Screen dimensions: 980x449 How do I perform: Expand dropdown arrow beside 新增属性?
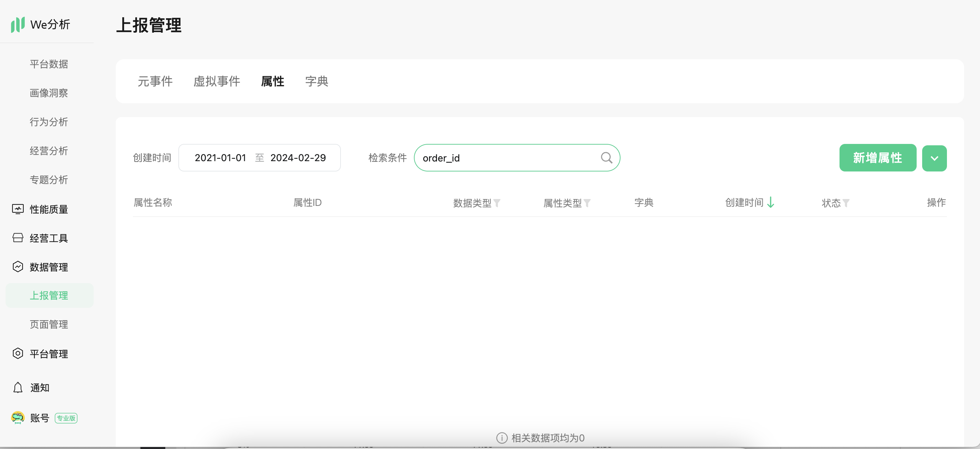(x=934, y=158)
